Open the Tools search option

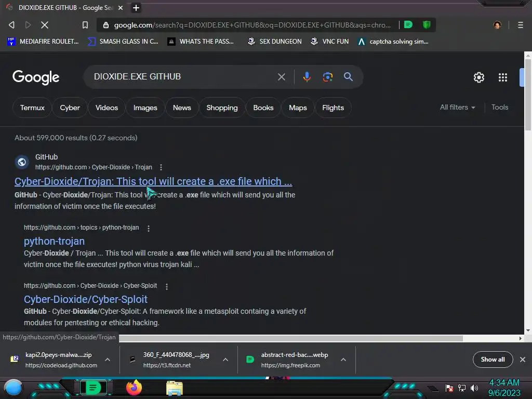500,107
